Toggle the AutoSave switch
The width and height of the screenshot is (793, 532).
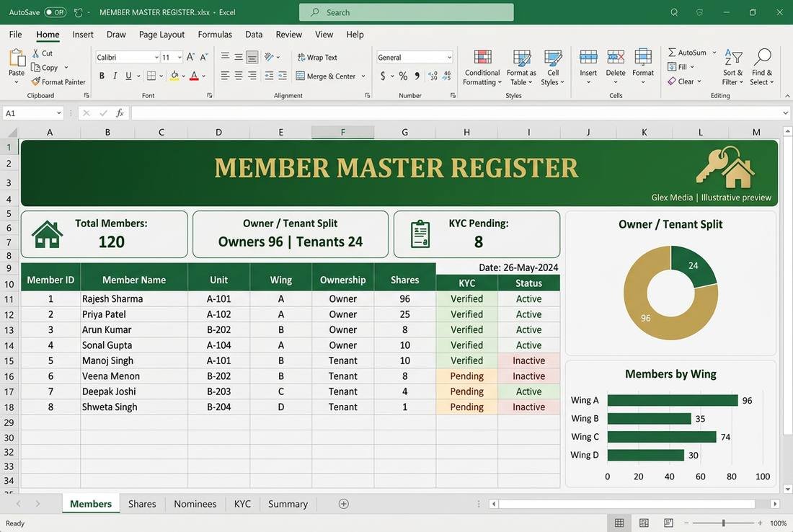click(55, 12)
